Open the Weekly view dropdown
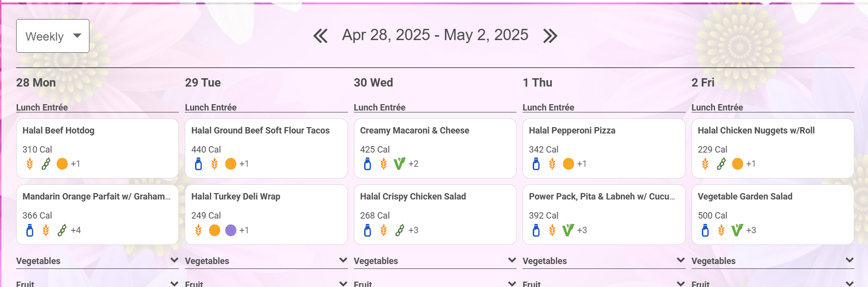The image size is (868, 287). click(x=53, y=36)
